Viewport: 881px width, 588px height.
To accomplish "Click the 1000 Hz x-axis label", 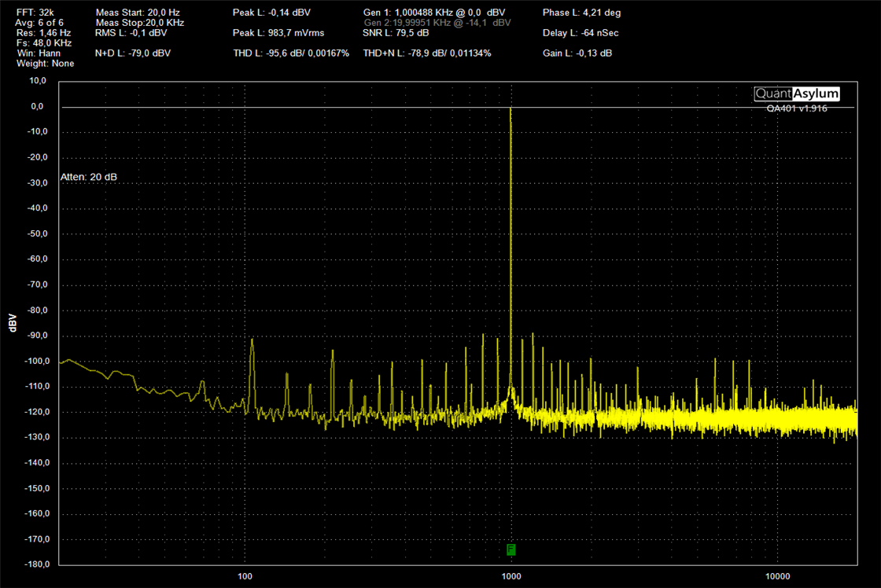I will (511, 576).
